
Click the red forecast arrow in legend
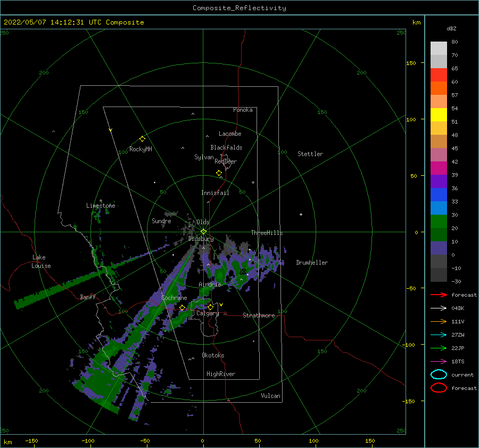click(x=439, y=295)
